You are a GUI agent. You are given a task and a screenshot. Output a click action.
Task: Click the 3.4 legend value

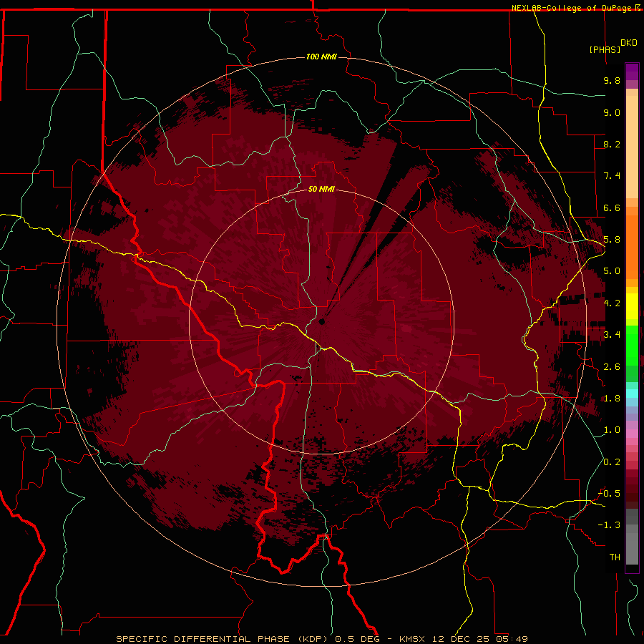612,335
